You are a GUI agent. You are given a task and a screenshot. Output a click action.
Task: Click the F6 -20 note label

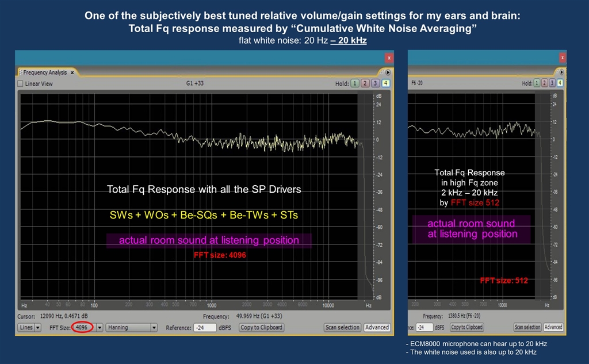click(417, 83)
